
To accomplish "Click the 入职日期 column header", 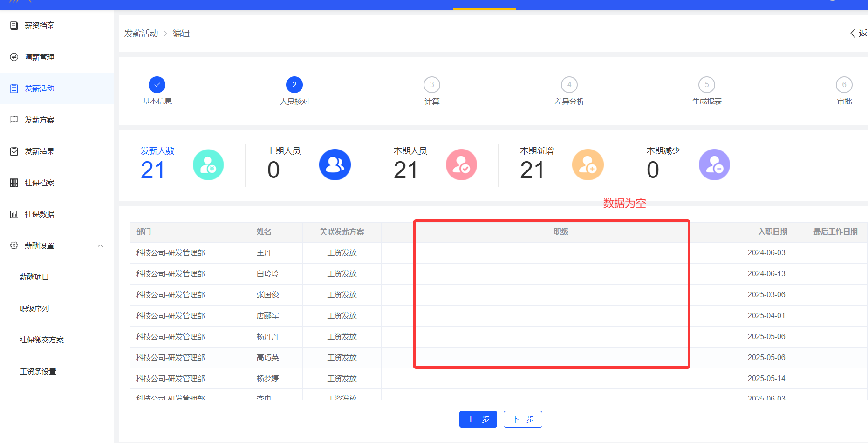I will (x=772, y=232).
